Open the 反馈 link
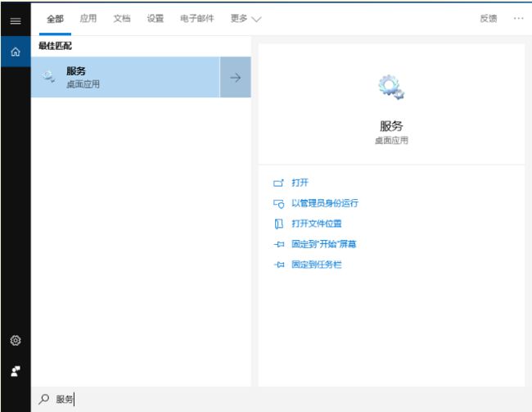This screenshot has width=532, height=412. click(x=489, y=18)
